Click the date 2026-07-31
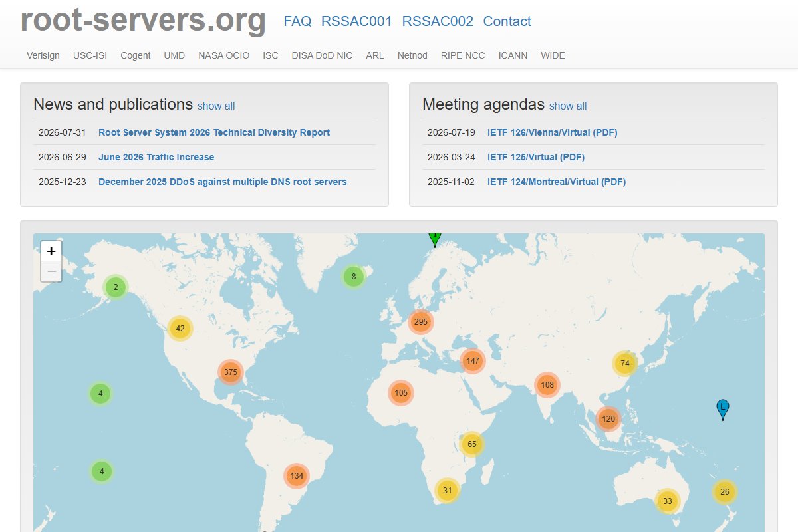The height and width of the screenshot is (532, 798). 63,132
